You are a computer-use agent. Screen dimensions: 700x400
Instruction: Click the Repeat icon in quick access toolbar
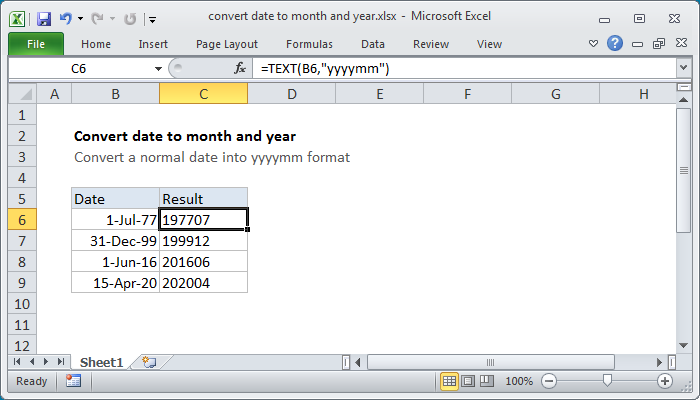coord(130,19)
